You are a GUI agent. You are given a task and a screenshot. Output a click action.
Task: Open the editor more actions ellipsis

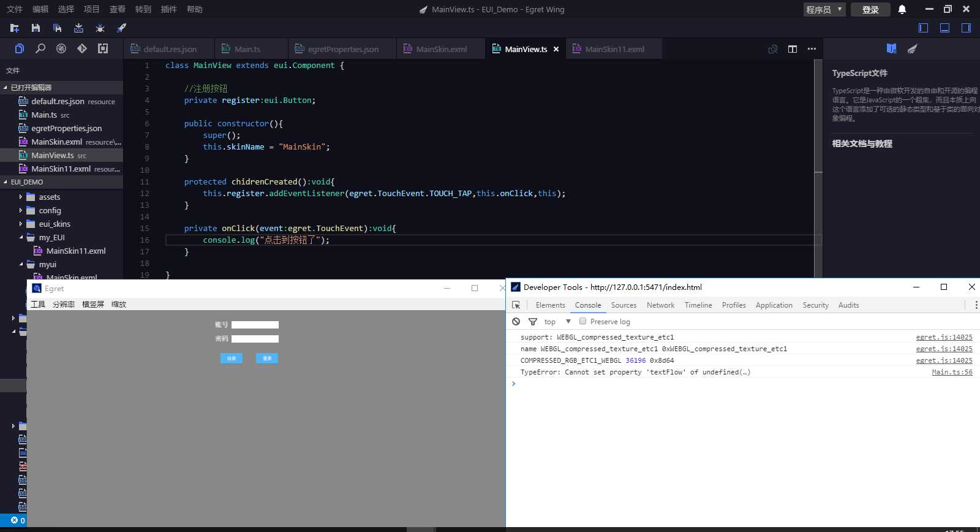[812, 49]
